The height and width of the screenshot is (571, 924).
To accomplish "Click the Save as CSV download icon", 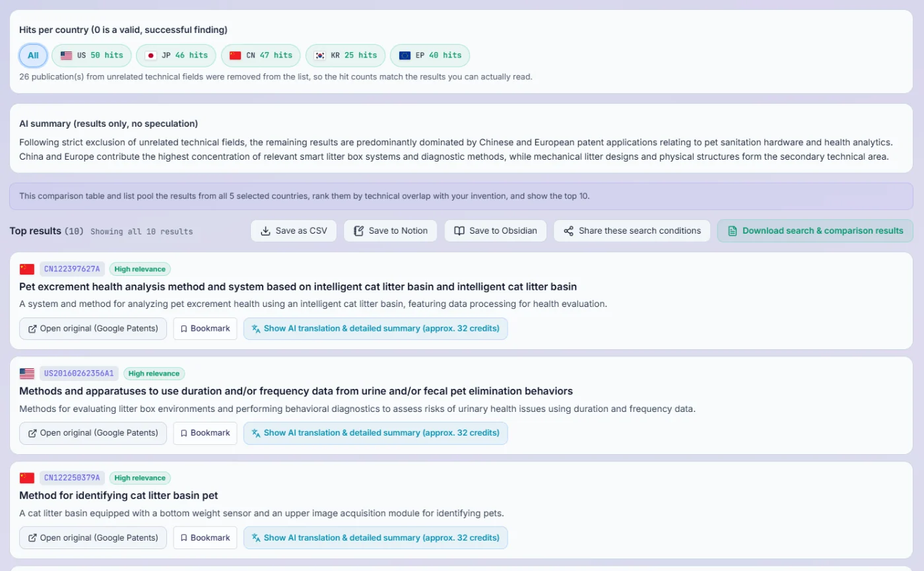I will click(266, 231).
